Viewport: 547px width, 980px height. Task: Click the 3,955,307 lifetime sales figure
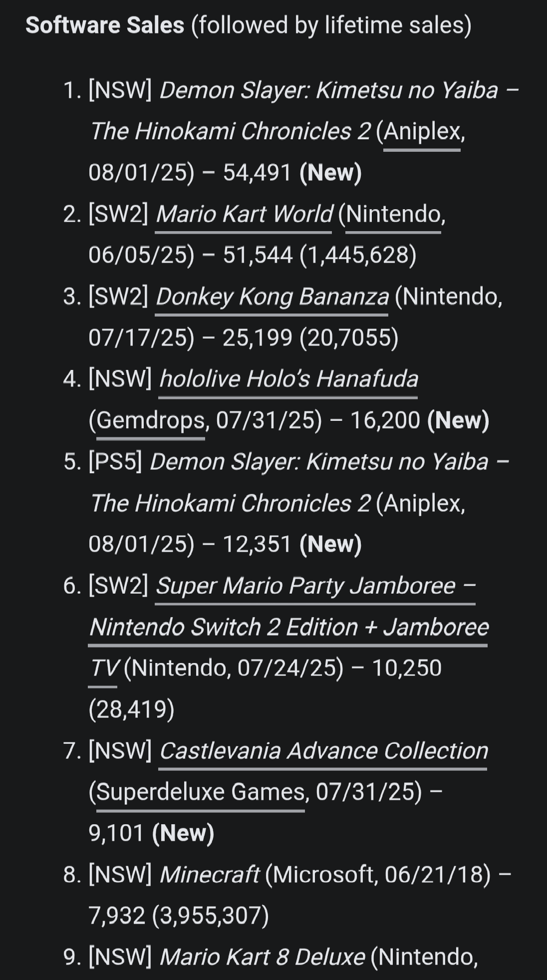point(211,916)
